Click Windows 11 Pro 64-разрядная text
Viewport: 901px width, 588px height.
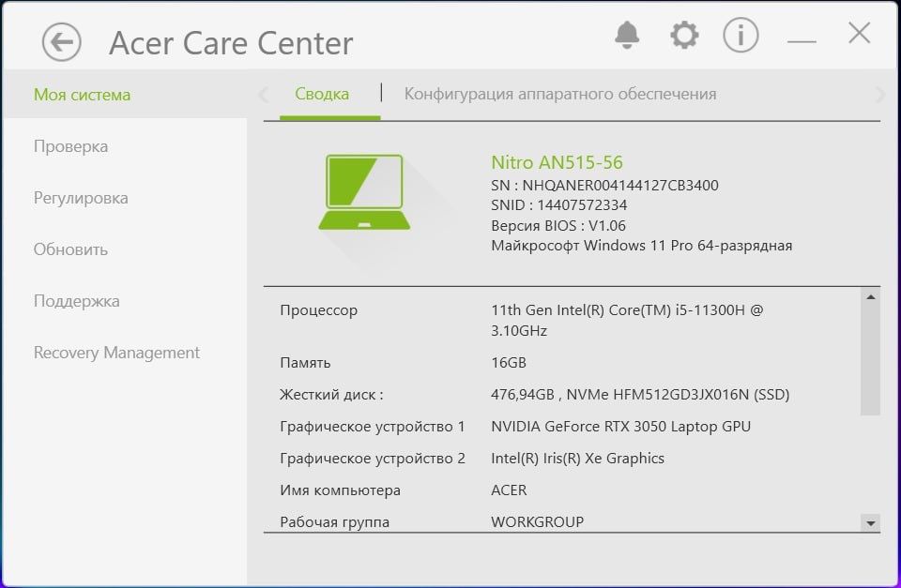click(688, 246)
